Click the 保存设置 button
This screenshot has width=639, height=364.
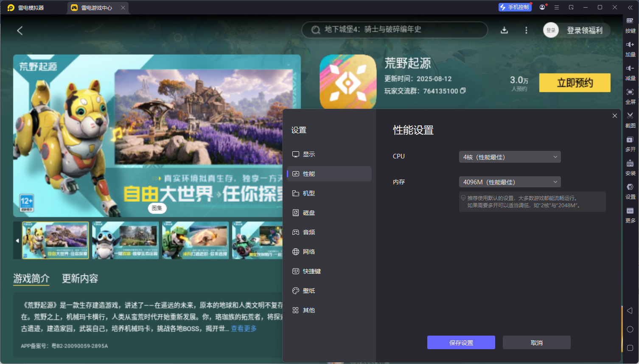[461, 342]
